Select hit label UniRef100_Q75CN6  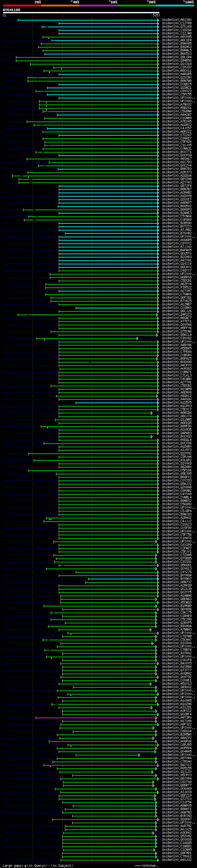[177, 332]
